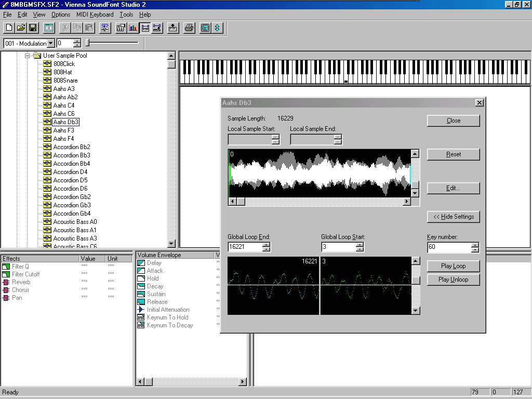Screen dimensions: 532x399
Task: Open the Edit menu
Action: tap(22, 15)
